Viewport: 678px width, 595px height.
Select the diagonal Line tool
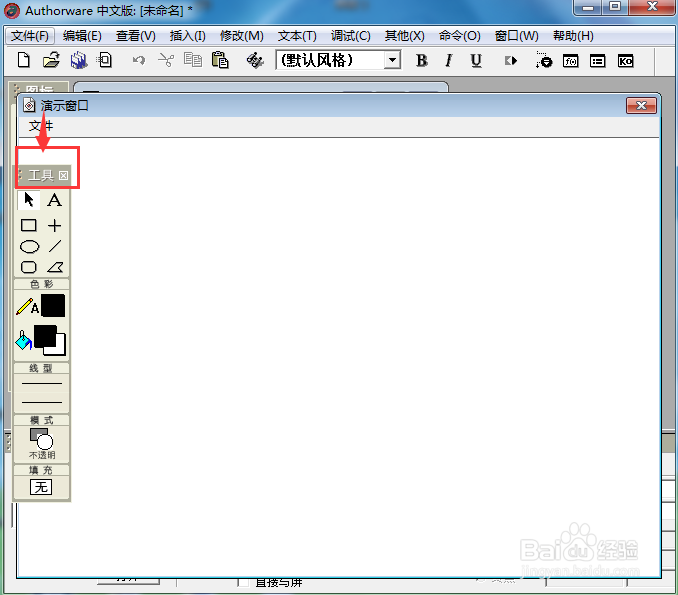(x=55, y=246)
